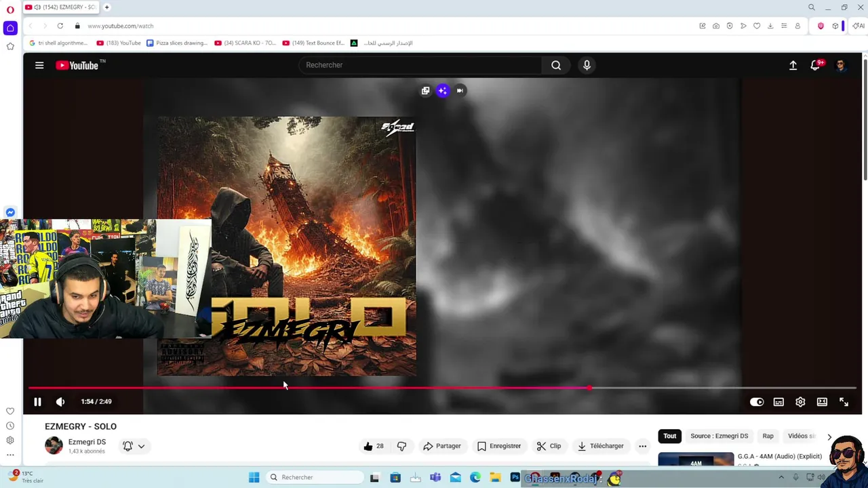Click the purple Opera AI sparkle button
Screen dimensions: 868x488
[x=442, y=90]
